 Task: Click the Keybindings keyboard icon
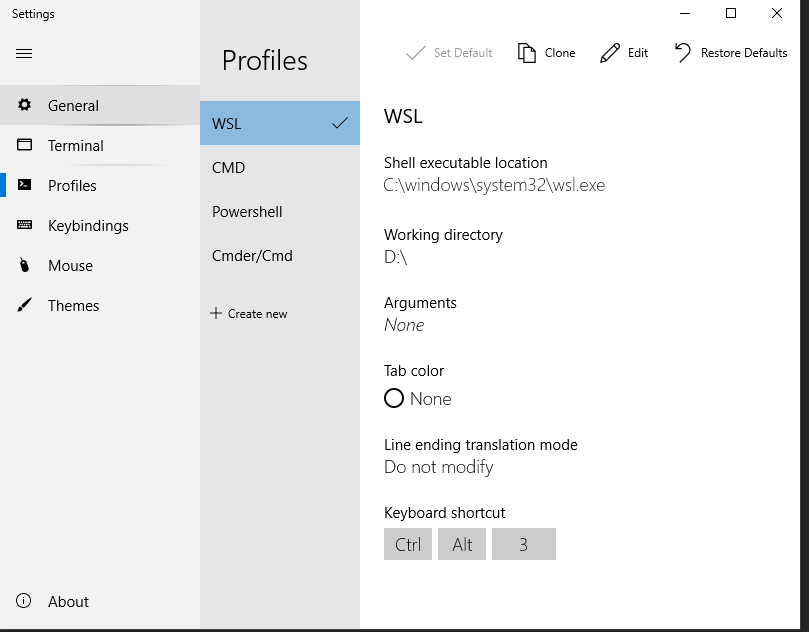(25, 225)
